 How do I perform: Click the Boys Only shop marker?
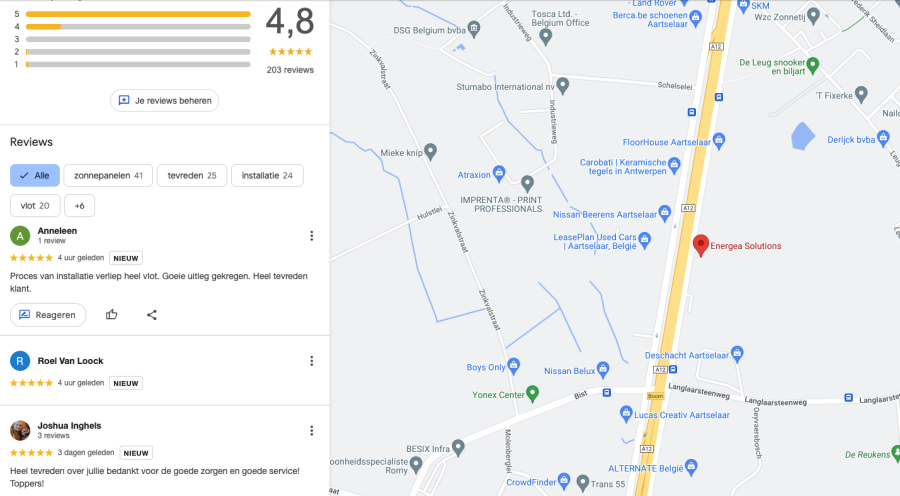click(514, 366)
